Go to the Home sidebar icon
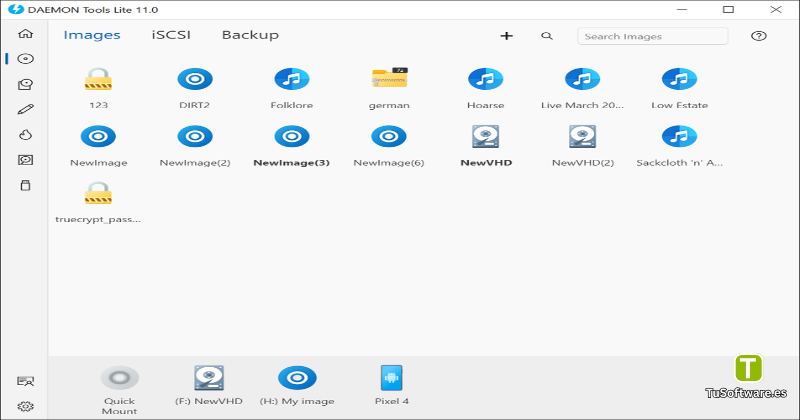Viewport: 800px width, 420px height. [x=26, y=34]
